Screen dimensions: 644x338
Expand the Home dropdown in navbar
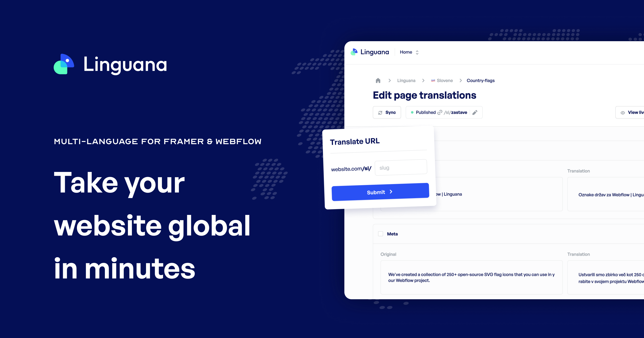(417, 52)
